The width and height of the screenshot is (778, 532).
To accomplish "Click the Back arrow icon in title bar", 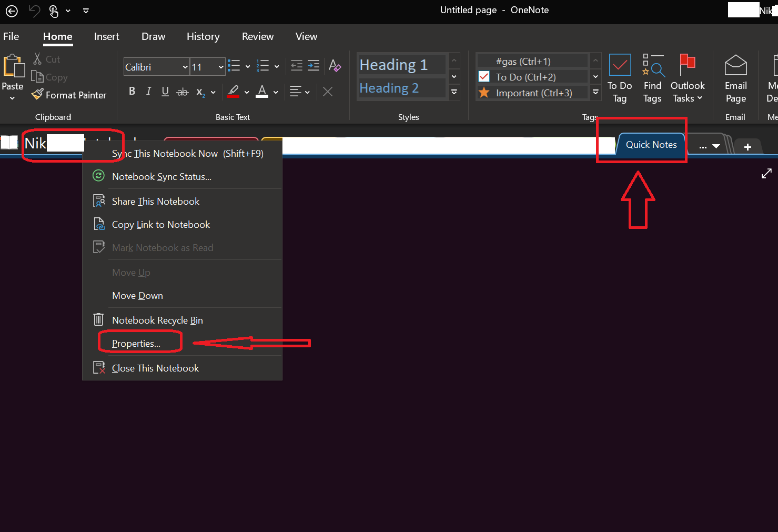I will pos(12,11).
